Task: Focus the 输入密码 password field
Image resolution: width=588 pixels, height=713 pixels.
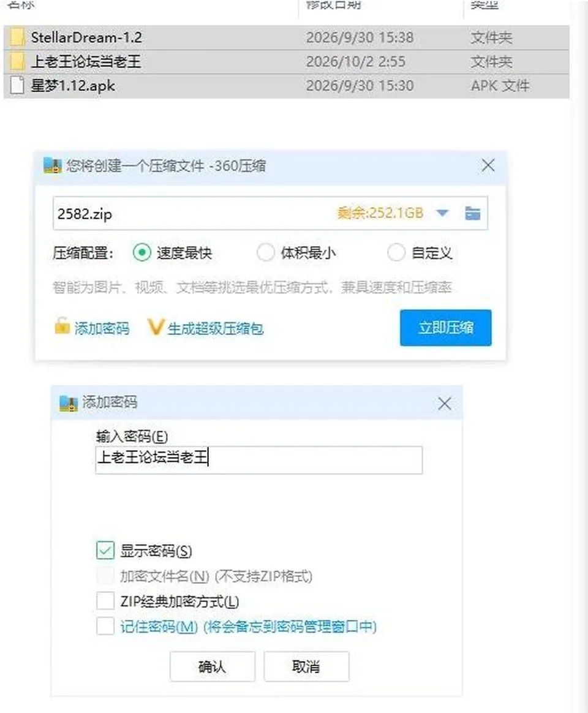Action: 258,460
